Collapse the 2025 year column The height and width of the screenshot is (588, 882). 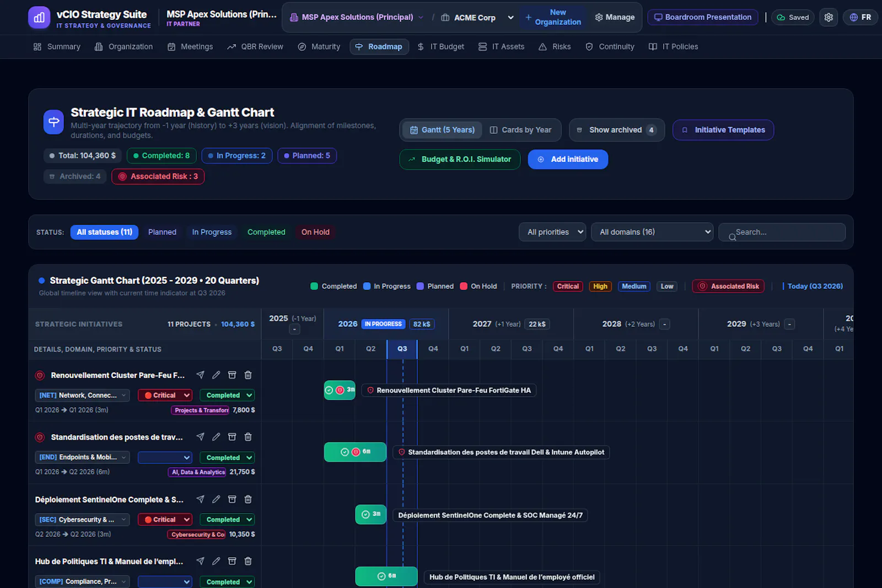tap(294, 330)
